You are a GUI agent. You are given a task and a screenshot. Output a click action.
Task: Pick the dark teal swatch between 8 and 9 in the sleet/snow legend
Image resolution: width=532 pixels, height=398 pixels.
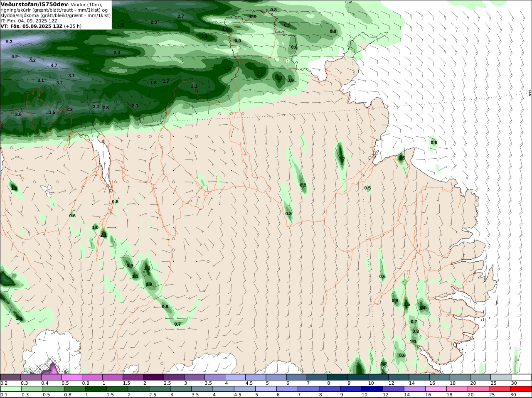[338, 377]
